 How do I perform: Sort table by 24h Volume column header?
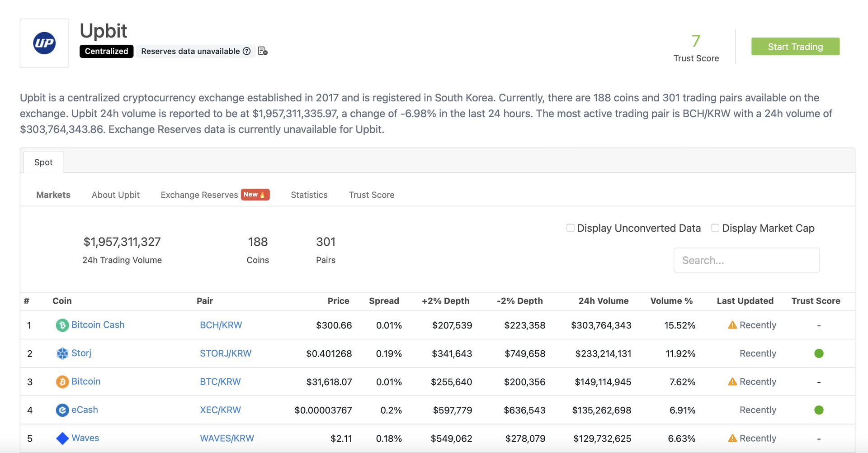pos(603,301)
